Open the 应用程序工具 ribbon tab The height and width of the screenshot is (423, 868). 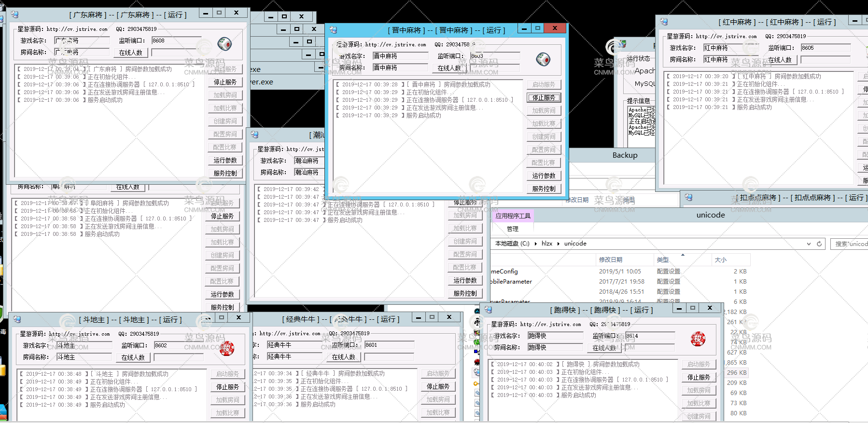(513, 216)
